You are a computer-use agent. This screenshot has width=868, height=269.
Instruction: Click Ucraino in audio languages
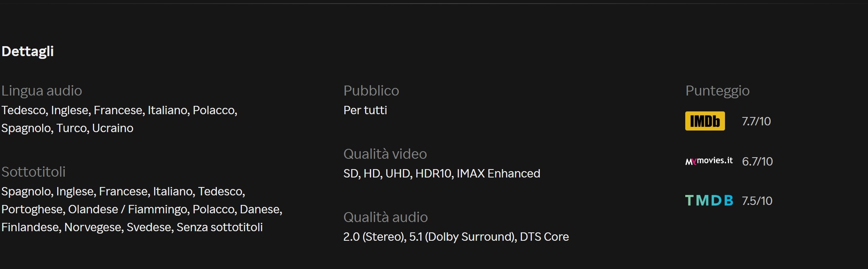click(x=112, y=128)
